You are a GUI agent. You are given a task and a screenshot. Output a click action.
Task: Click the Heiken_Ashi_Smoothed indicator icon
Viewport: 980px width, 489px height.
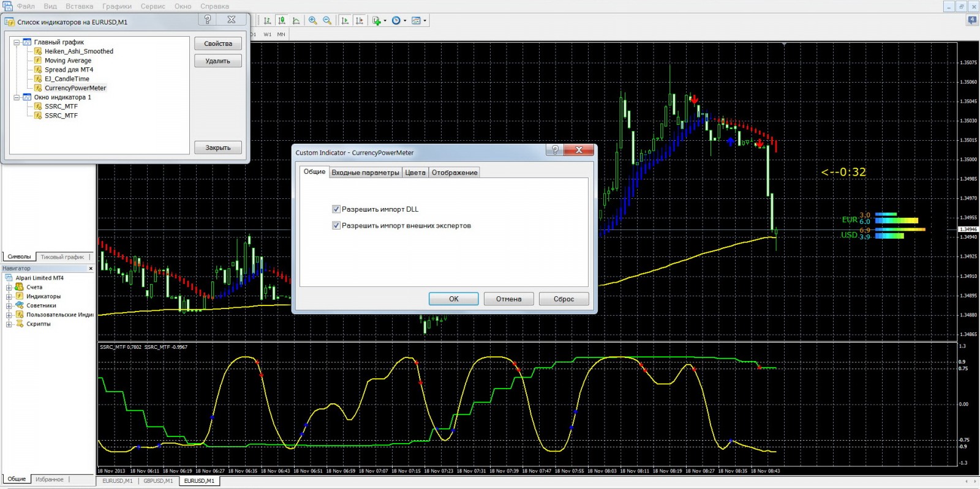(38, 51)
